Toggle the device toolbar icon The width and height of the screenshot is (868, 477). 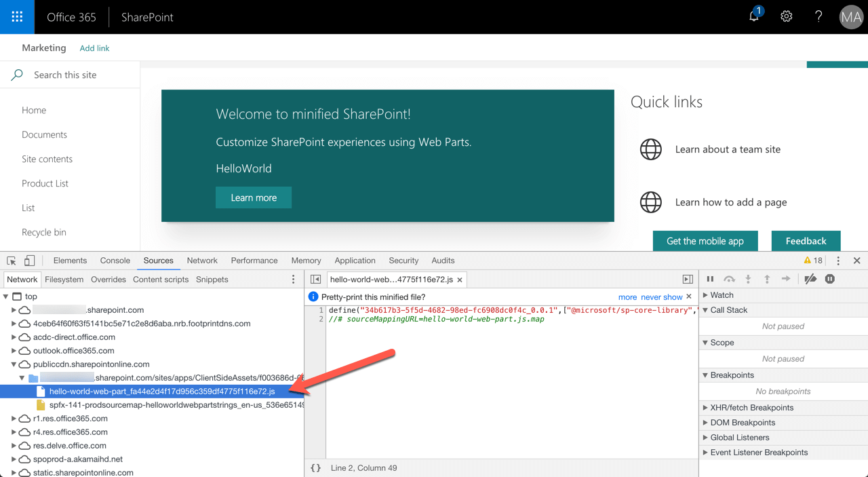click(x=29, y=261)
